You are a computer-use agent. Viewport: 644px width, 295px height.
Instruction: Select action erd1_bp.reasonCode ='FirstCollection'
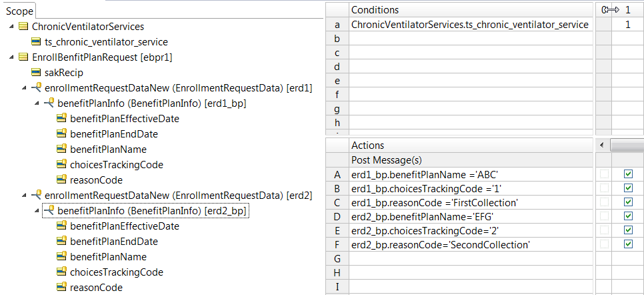(471, 202)
